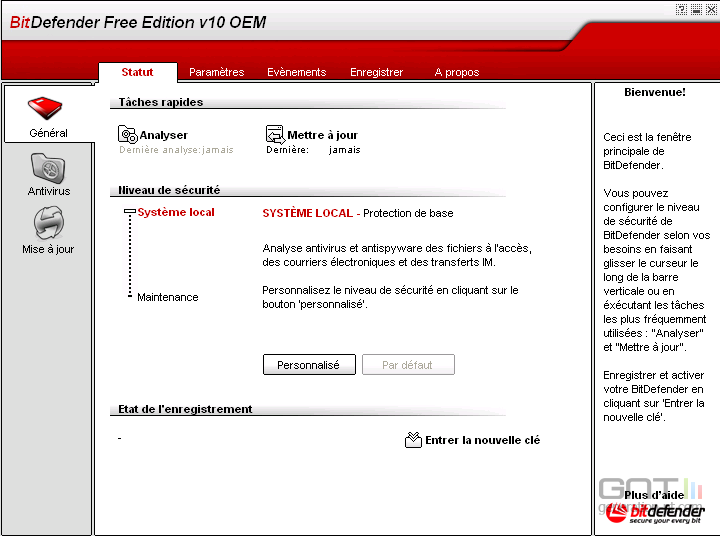Open the Général section red book icon
720x536 pixels.
45,108
